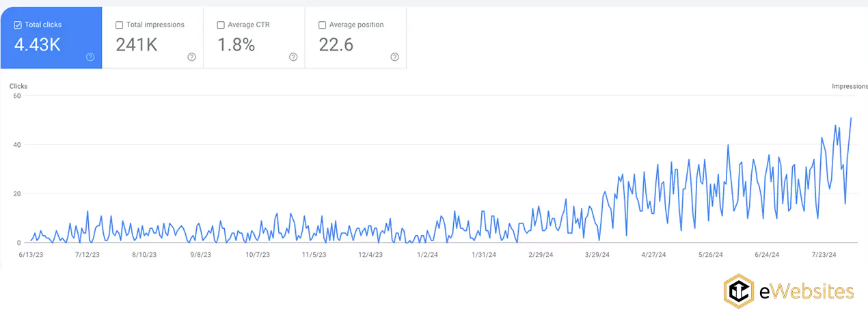Click the Clicks axis label
This screenshot has height=315, width=868.
(18, 86)
